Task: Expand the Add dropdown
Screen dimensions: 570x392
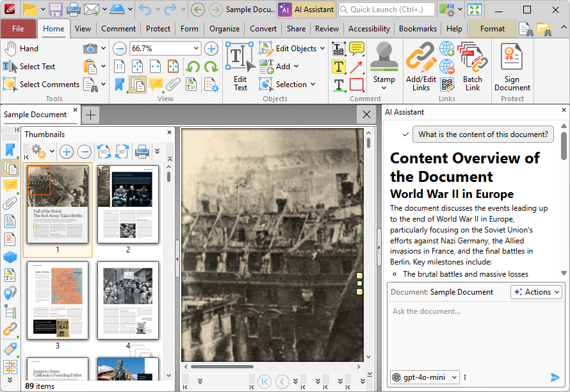Action: pyautogui.click(x=297, y=66)
